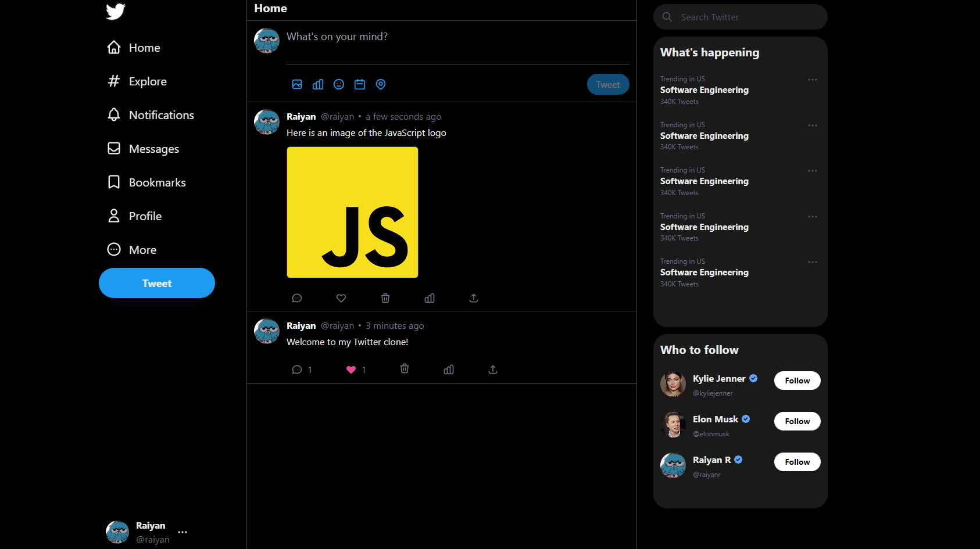Click the '3 minutes ago' timestamp
The height and width of the screenshot is (549, 980).
tap(395, 326)
